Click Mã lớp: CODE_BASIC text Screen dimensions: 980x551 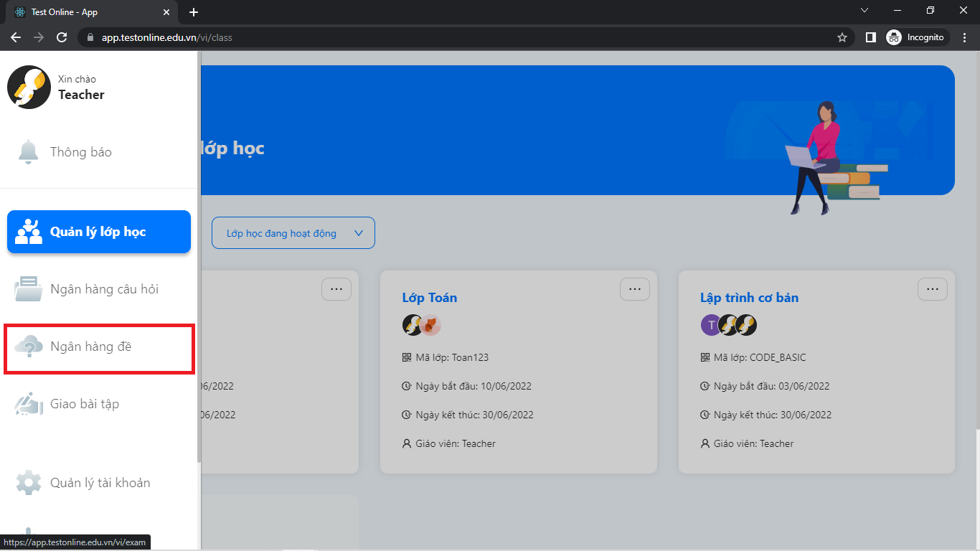tap(760, 357)
